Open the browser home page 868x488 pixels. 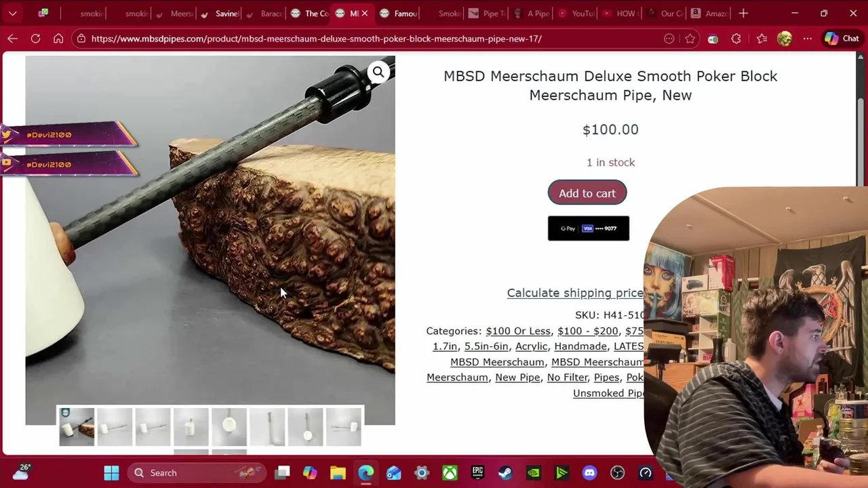[x=58, y=39]
